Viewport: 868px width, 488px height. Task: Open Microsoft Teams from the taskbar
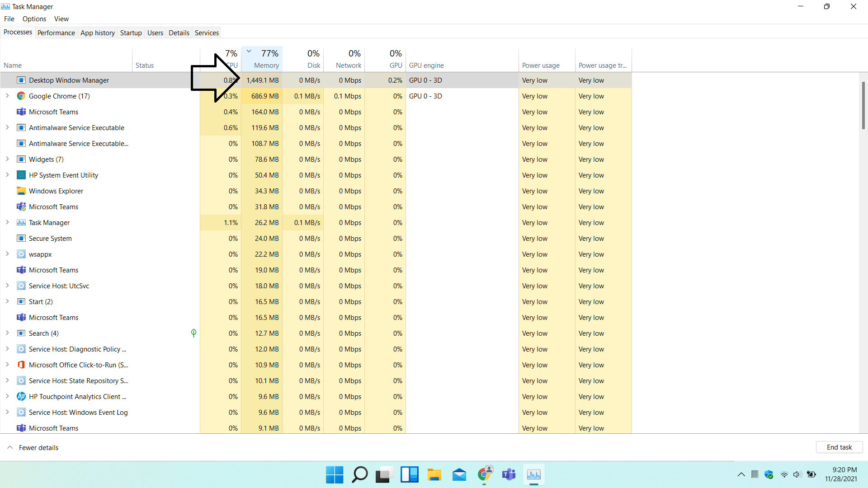[509, 475]
